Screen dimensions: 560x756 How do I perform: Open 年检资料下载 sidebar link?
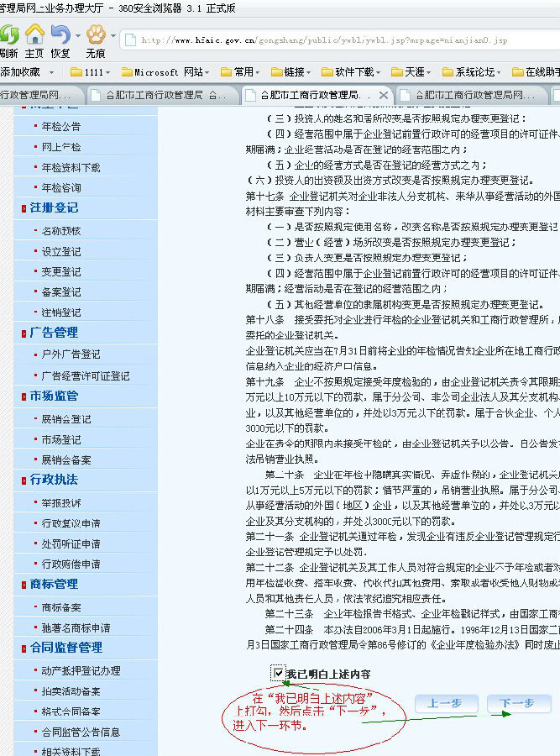71,168
